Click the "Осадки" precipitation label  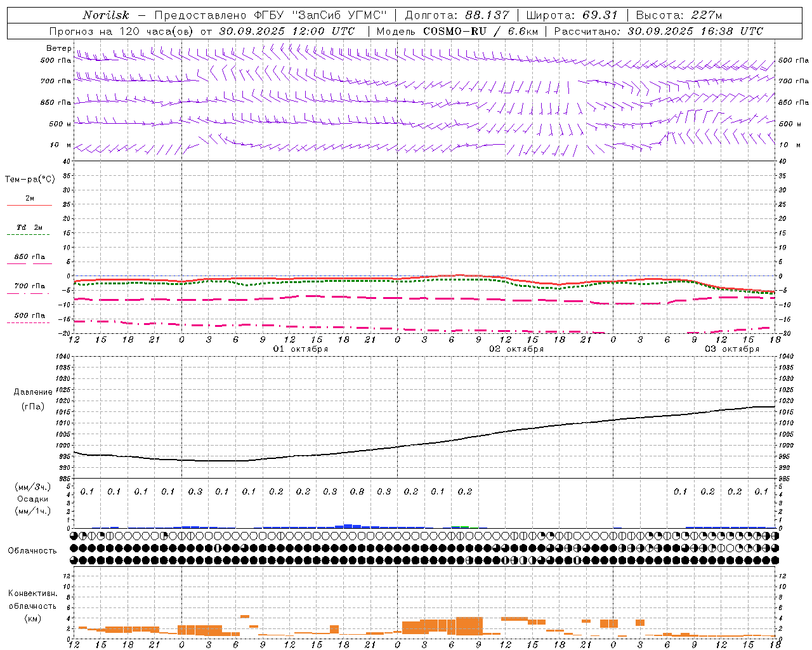(x=32, y=499)
